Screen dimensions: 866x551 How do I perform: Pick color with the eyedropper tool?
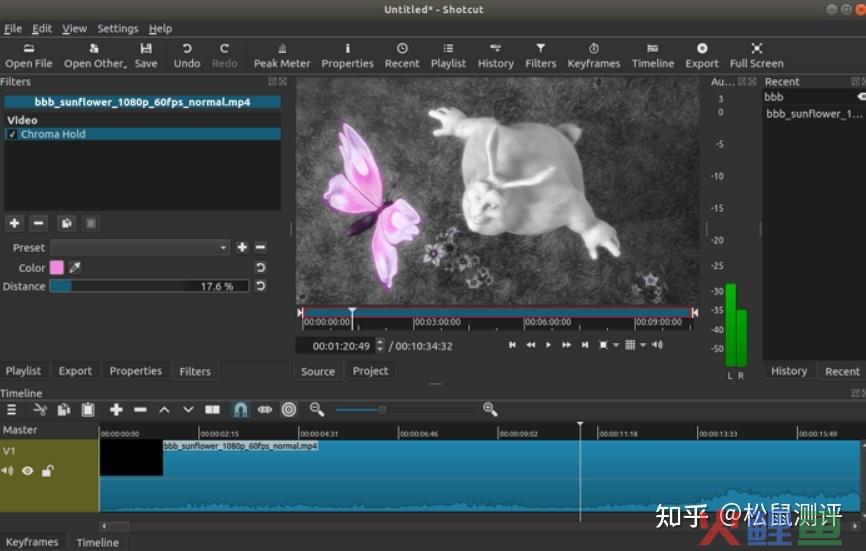75,268
